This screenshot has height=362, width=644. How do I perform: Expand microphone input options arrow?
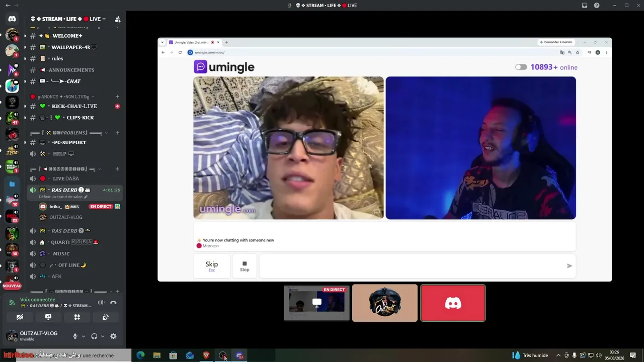tap(83, 336)
